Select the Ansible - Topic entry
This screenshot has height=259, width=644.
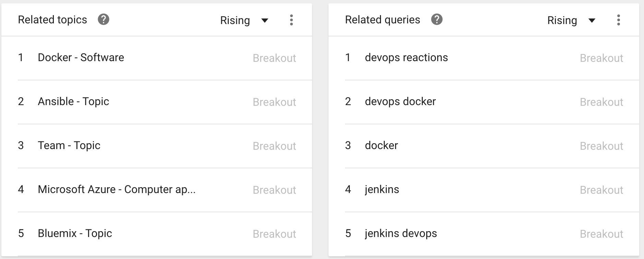point(73,102)
